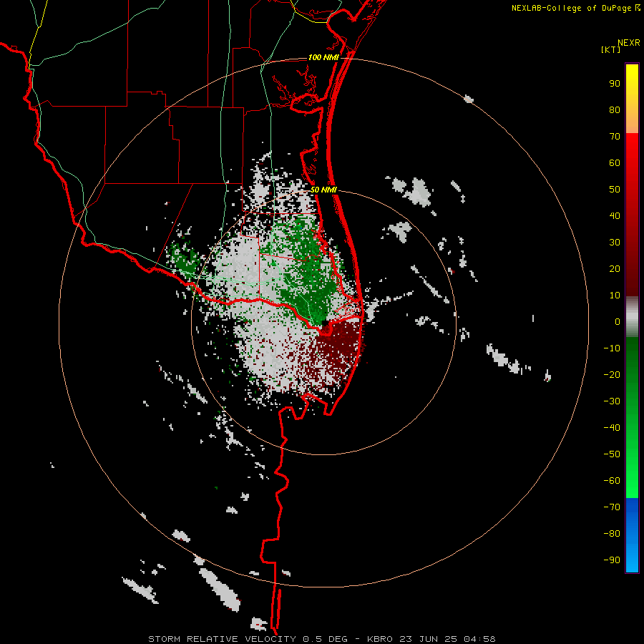
Task: Select the 50 NMI range ring label
Action: pyautogui.click(x=323, y=190)
